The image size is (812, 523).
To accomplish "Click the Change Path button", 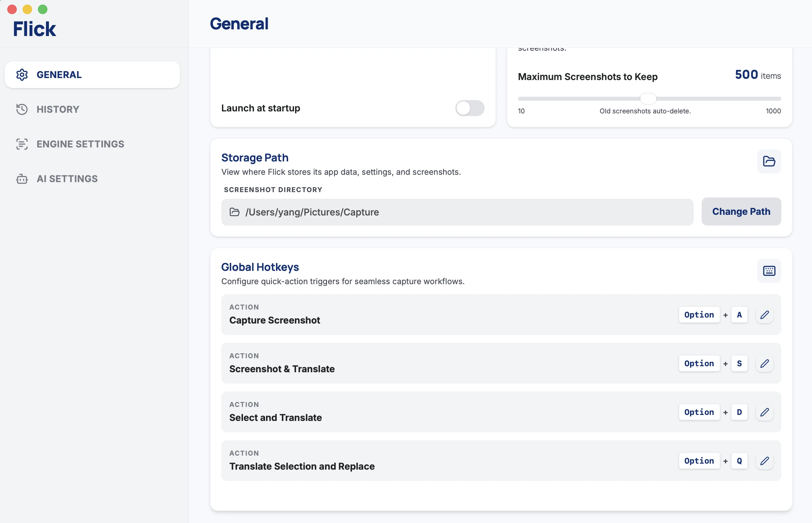I will pyautogui.click(x=741, y=211).
